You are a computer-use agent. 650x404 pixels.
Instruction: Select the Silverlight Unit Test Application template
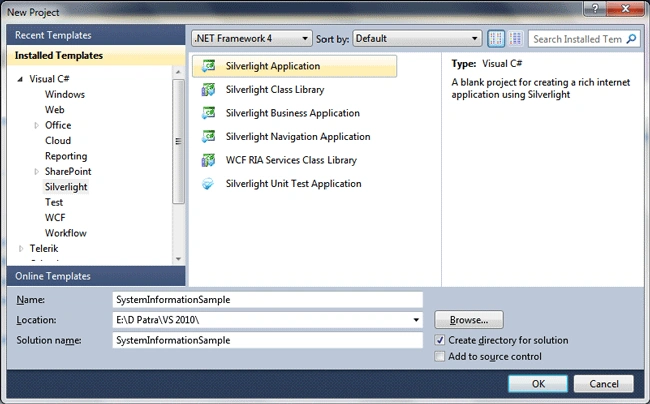pyautogui.click(x=294, y=184)
